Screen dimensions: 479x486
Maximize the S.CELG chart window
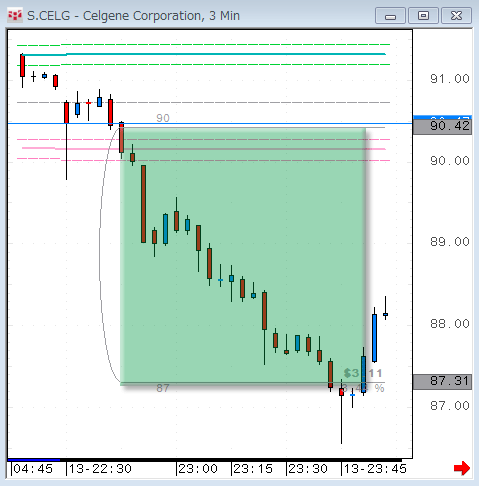pos(423,16)
